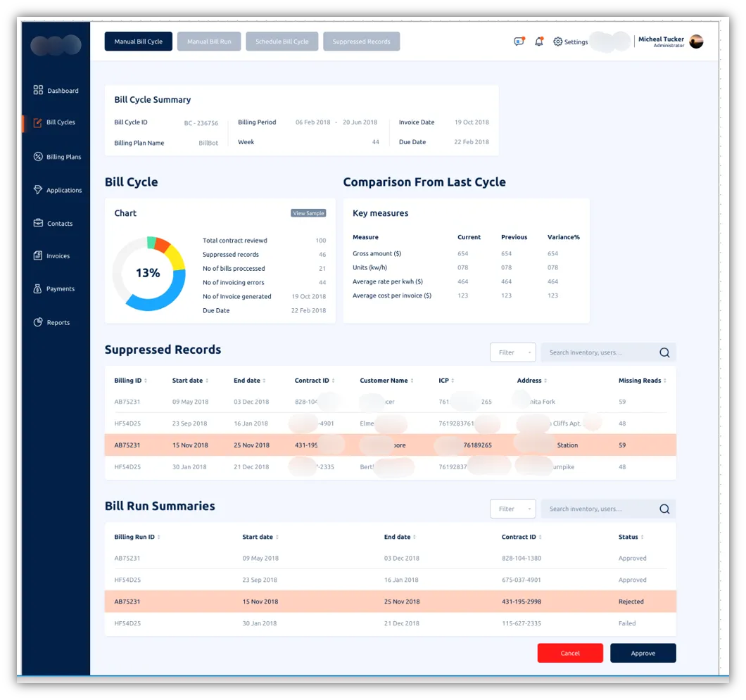This screenshot has height=700, width=746.
Task: Click the Reports pie chart icon
Action: (x=38, y=322)
